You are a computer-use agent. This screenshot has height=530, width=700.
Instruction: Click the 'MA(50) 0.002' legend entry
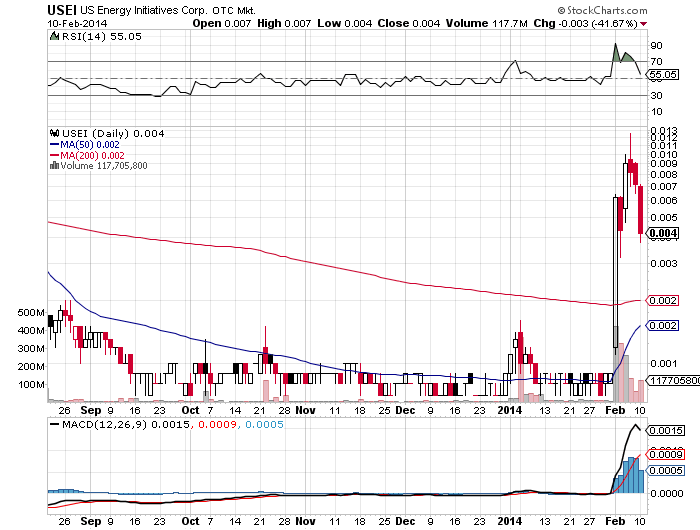tap(90, 145)
